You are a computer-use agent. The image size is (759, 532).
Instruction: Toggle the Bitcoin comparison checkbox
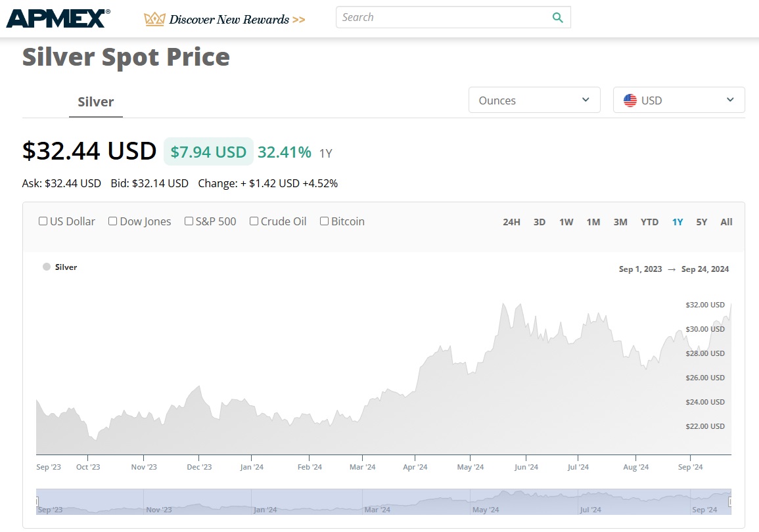pyautogui.click(x=324, y=221)
